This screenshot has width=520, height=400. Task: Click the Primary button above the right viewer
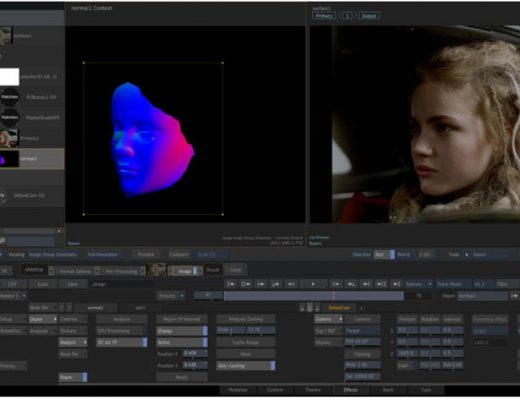324,16
